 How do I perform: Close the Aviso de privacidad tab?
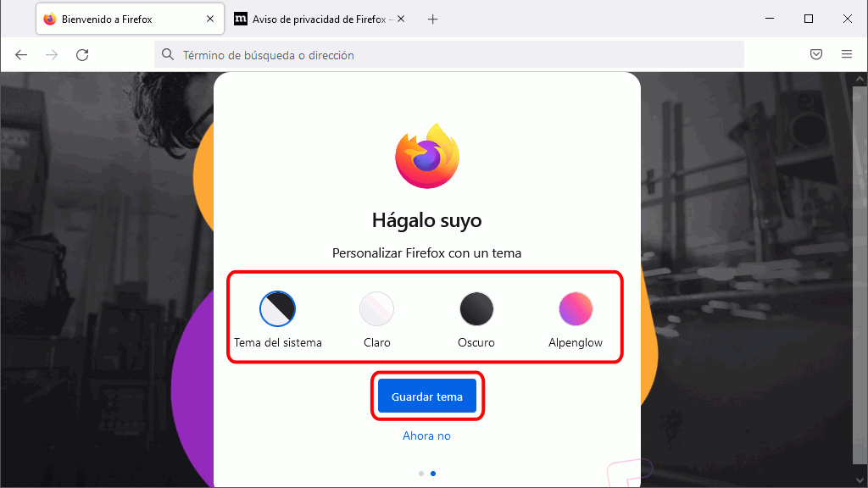coord(401,19)
